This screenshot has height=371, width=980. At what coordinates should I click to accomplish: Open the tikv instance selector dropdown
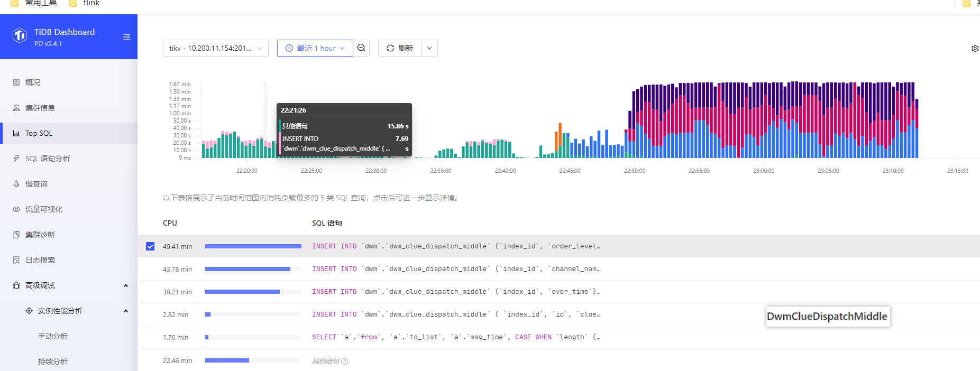point(215,48)
